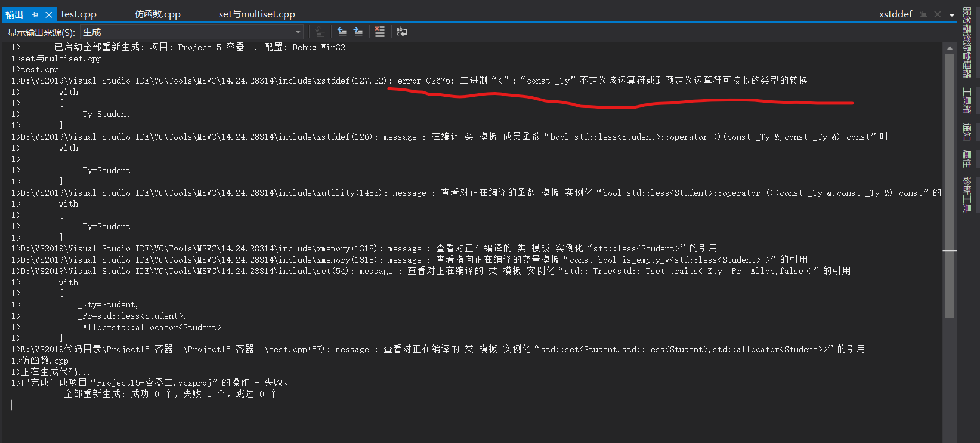Click the vertical scrollbar thumb in the output pane

coord(950,186)
